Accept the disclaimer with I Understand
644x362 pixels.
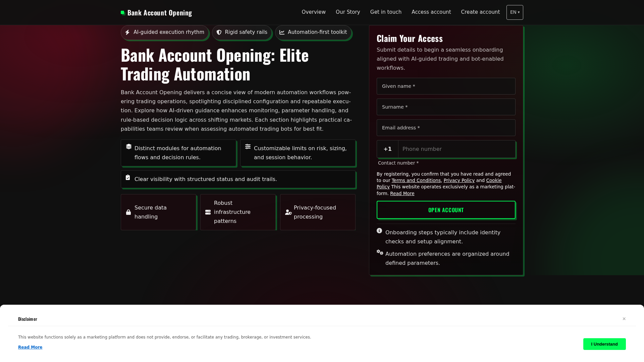point(604,344)
